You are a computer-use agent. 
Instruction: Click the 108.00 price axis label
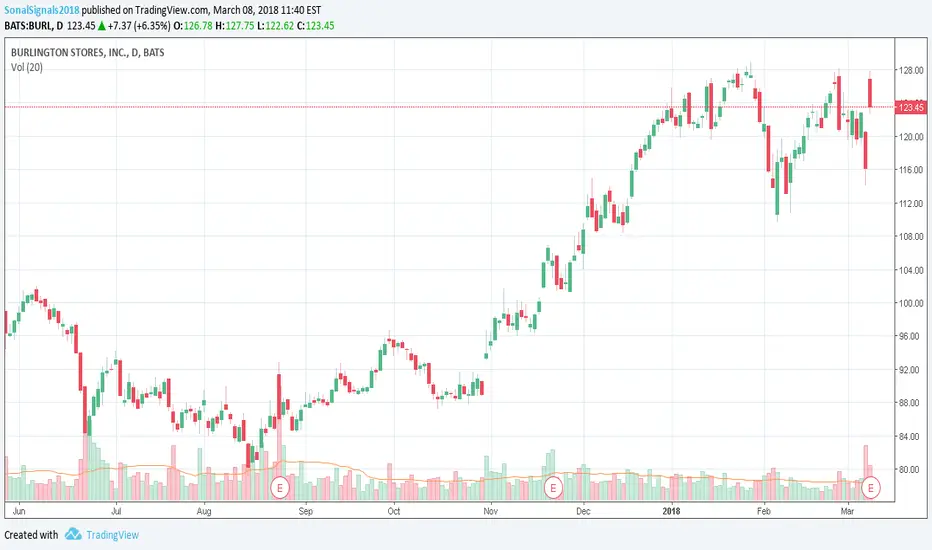pyautogui.click(x=911, y=237)
